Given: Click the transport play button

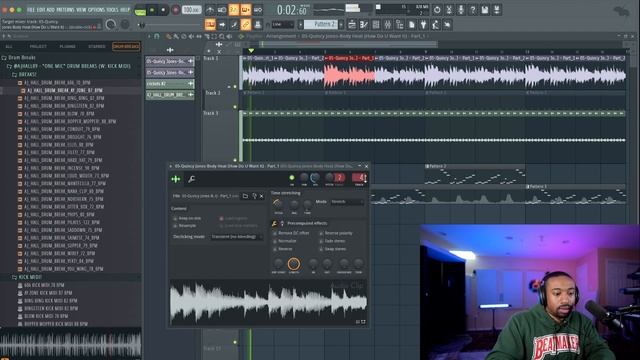Looking at the screenshot, I should pos(152,10).
